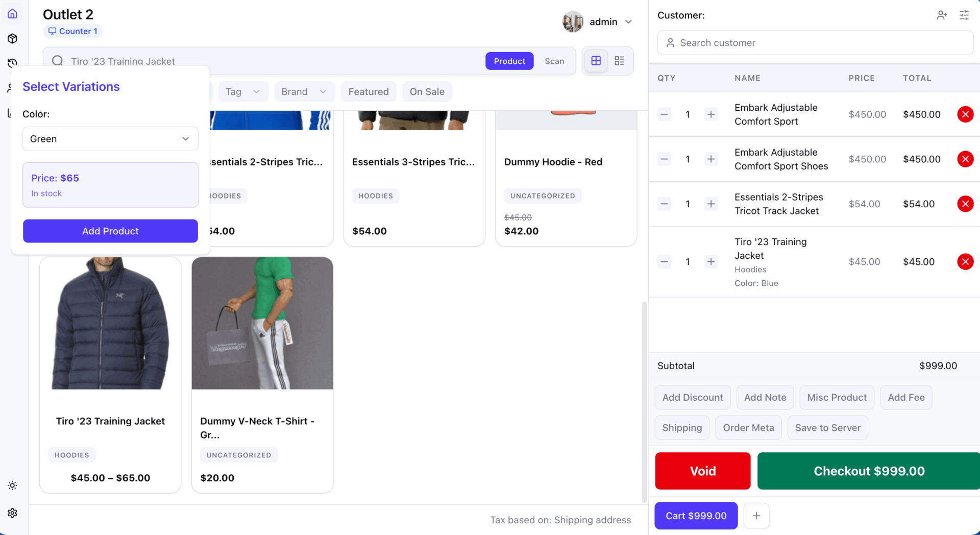Open cart settings sliders icon

point(964,15)
